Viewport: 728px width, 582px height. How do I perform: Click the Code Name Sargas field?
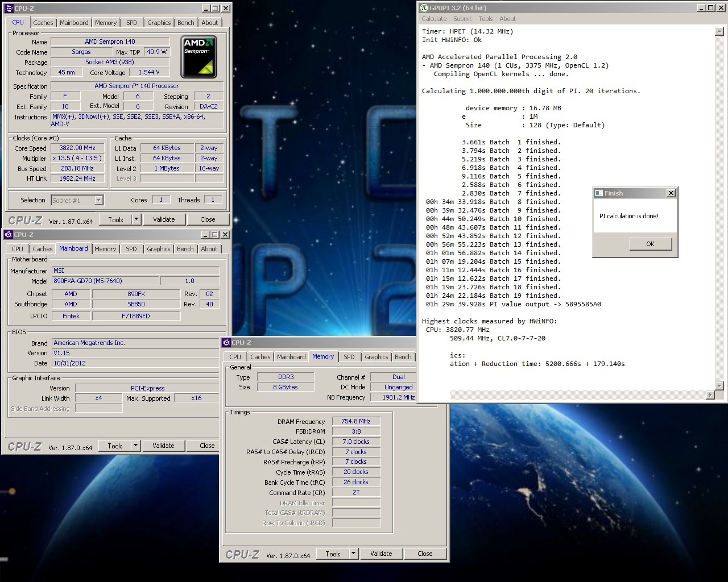[x=81, y=52]
